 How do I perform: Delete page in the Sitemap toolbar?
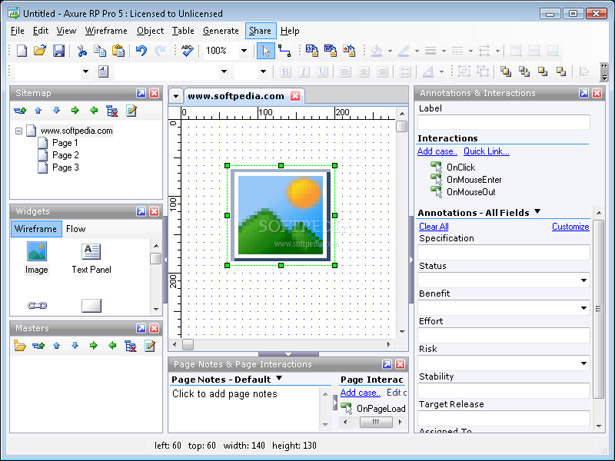click(x=112, y=111)
